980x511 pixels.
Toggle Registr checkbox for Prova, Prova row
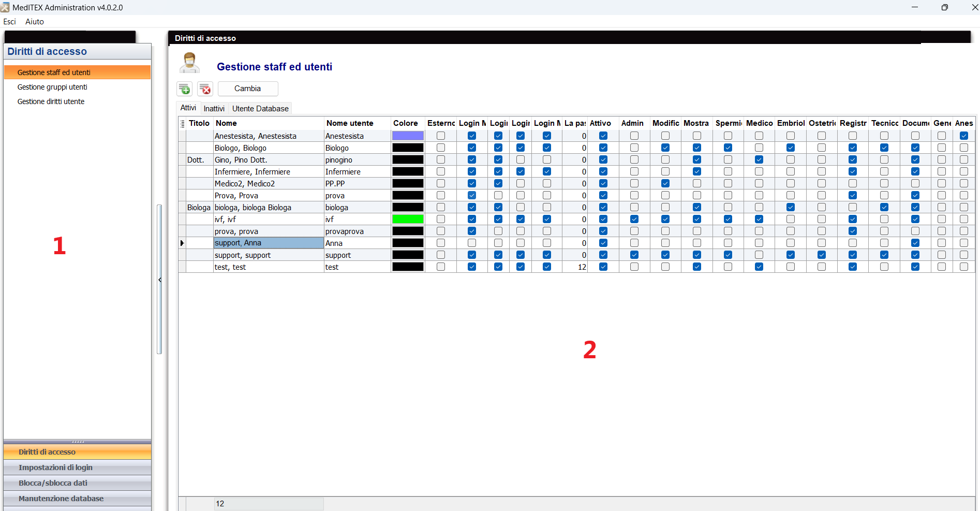(x=853, y=195)
